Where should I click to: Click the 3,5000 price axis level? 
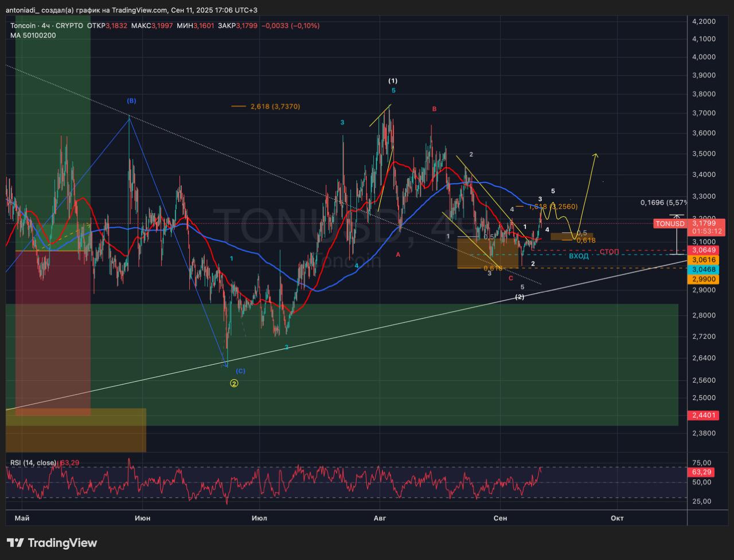tap(704, 154)
